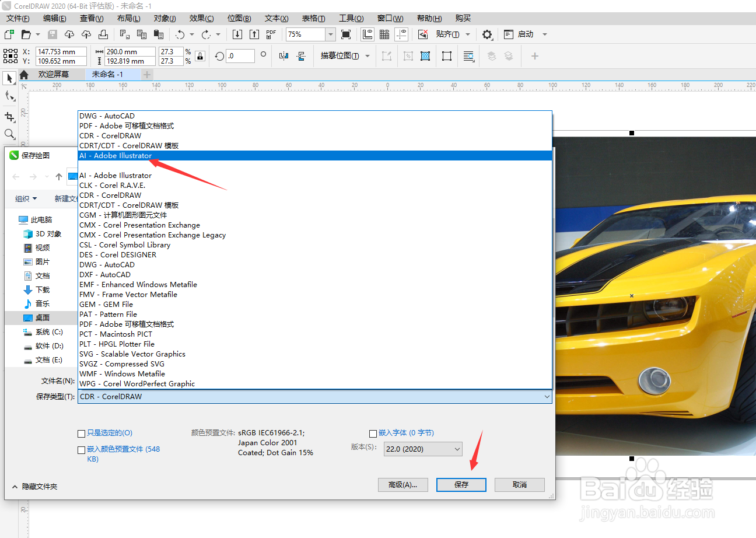Select 下载 folder in tree
The height and width of the screenshot is (538, 756).
[36, 290]
